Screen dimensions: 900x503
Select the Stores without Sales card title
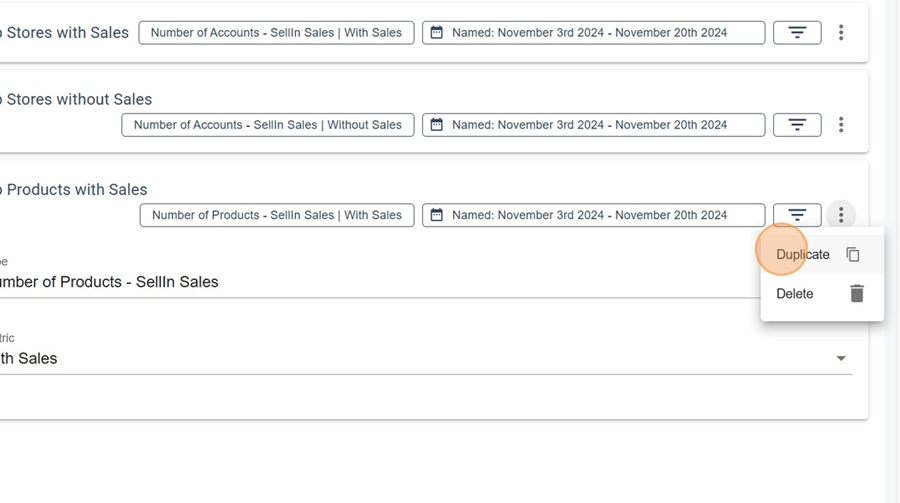pos(79,99)
